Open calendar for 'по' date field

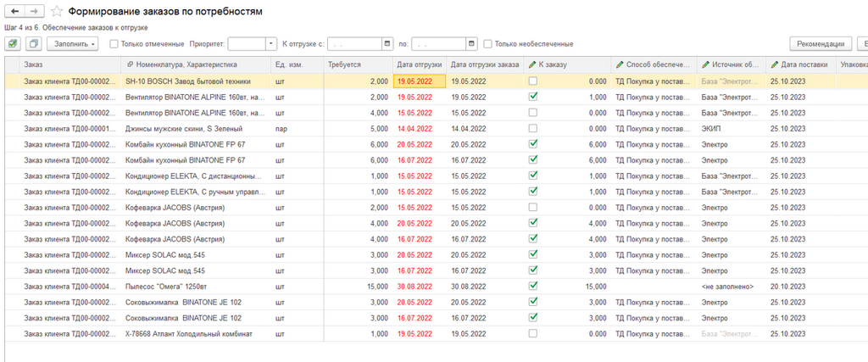[471, 44]
